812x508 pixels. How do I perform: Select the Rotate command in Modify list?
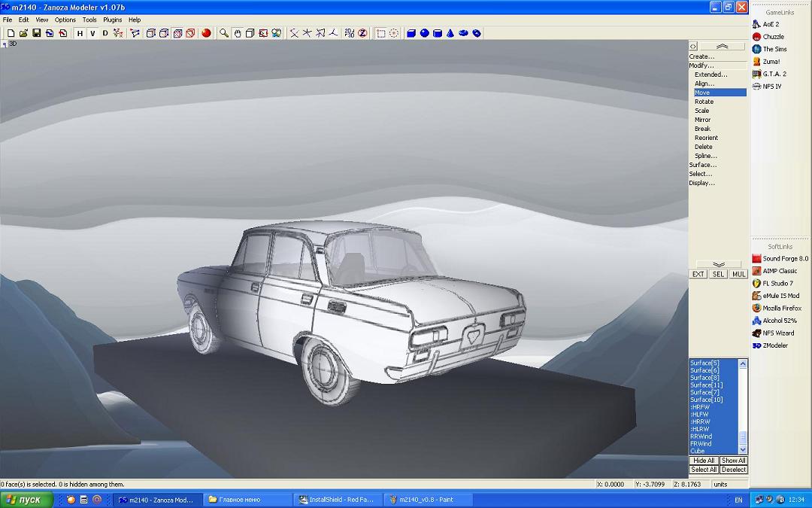704,102
